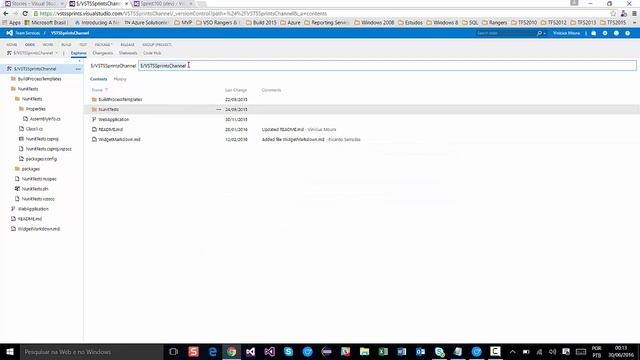
Task: Select Class1.cs in the tree
Action: [34, 129]
